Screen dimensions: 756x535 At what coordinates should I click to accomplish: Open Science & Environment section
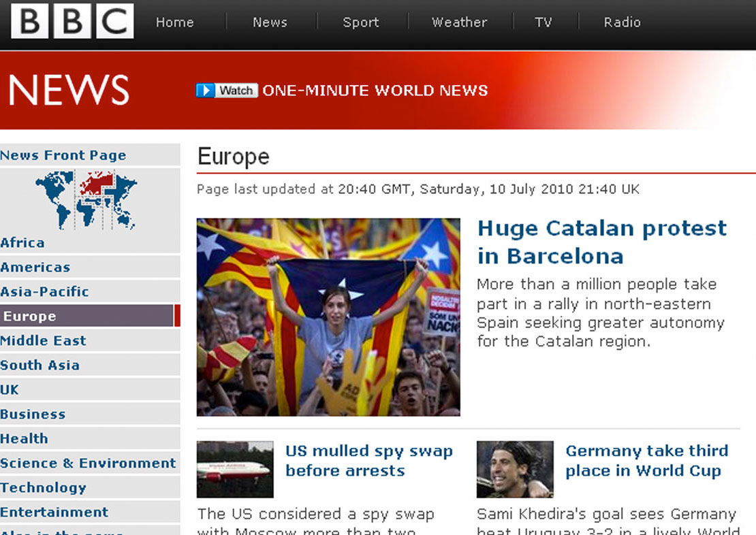pyautogui.click(x=88, y=464)
